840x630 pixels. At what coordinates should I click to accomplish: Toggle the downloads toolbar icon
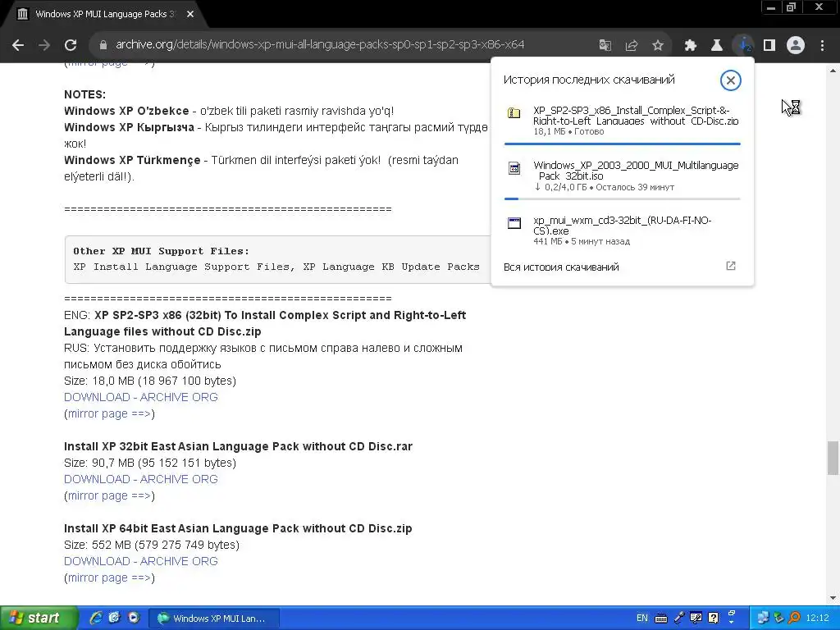click(743, 45)
